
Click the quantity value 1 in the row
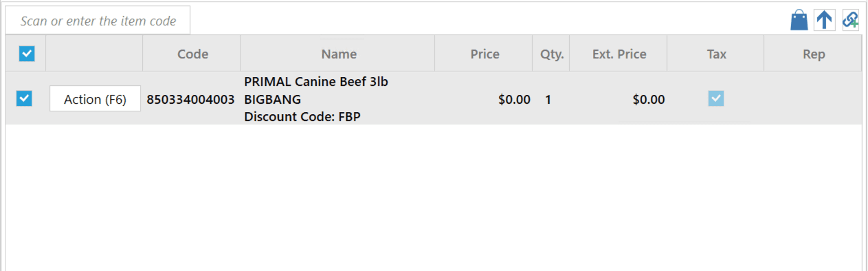pyautogui.click(x=548, y=100)
